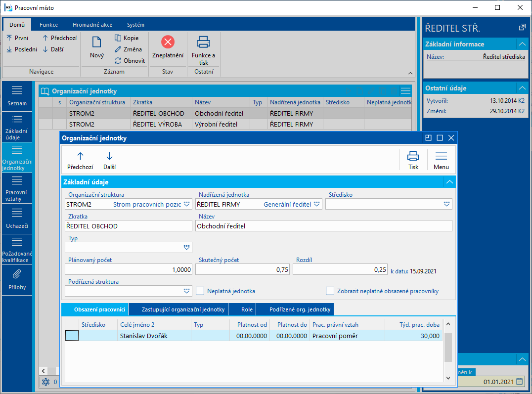The width and height of the screenshot is (532, 394).
Task: Click the Kopie button in ribbon
Action: pos(127,38)
